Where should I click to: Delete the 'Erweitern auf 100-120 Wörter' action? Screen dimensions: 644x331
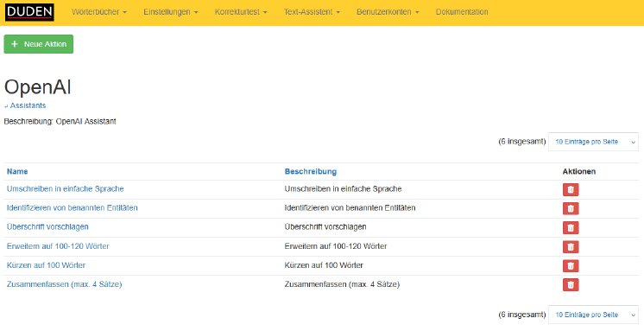click(x=571, y=246)
